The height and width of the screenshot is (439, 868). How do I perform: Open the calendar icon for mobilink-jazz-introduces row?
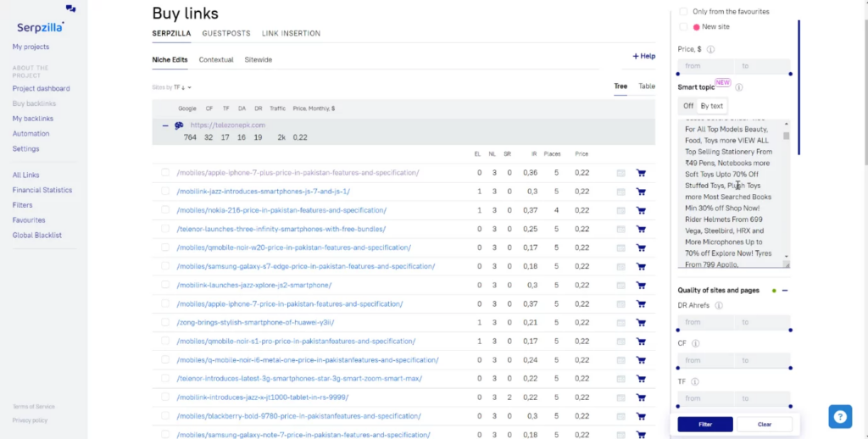(620, 192)
